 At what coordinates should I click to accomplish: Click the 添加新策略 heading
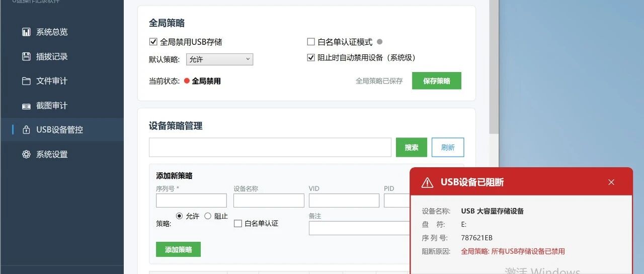click(174, 176)
